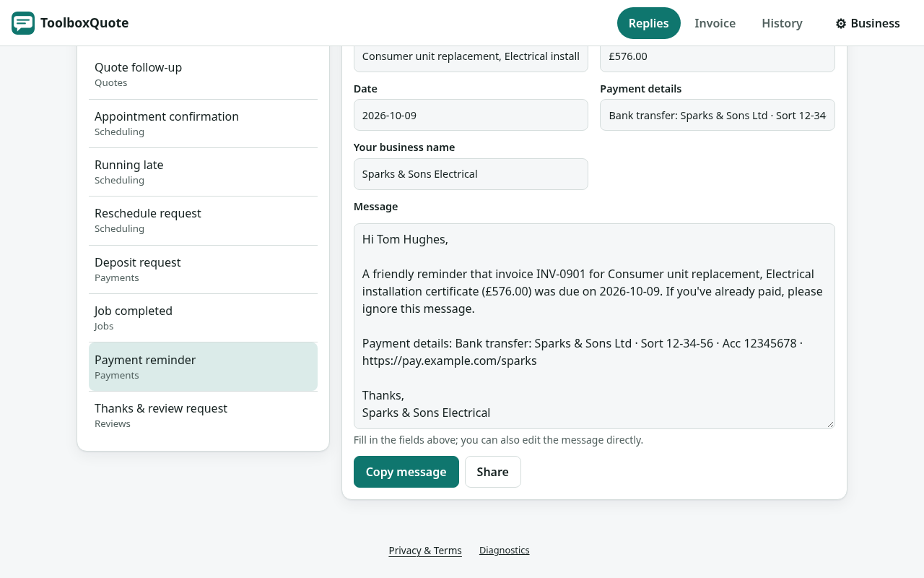
Task: Switch to the Replies tab
Action: click(x=648, y=23)
